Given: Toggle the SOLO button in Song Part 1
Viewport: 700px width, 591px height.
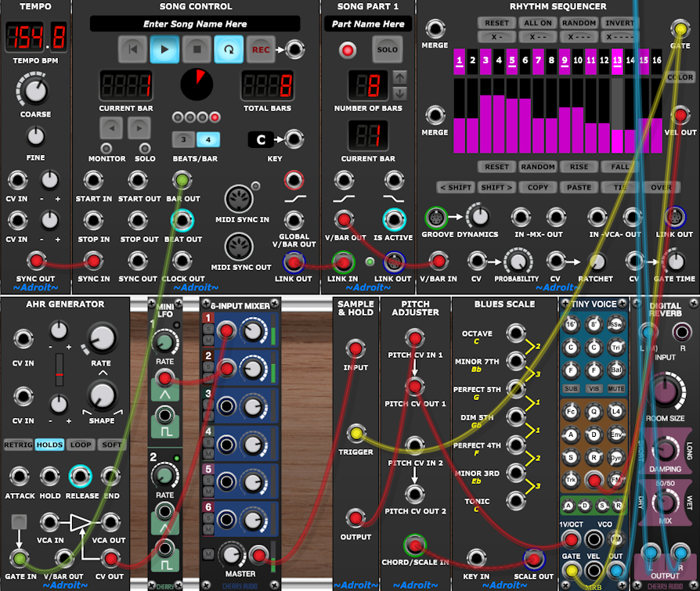Looking at the screenshot, I should (x=387, y=49).
